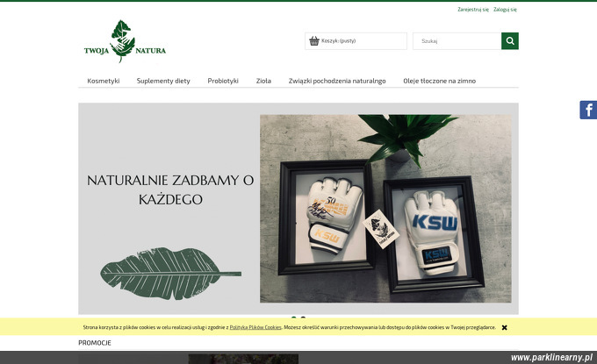597x364 pixels.
Task: Dismiss the cookie notice with X
Action: [x=504, y=327]
